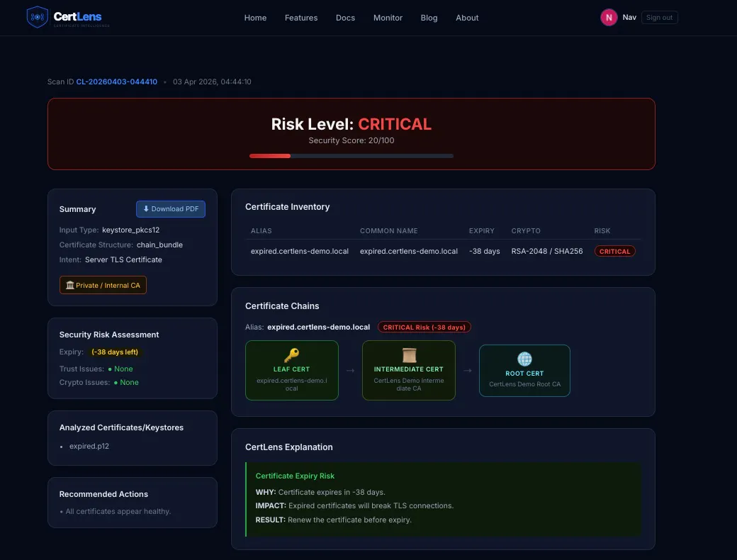Click the Recommended Actions heading
The height and width of the screenshot is (560, 737).
[x=103, y=494]
